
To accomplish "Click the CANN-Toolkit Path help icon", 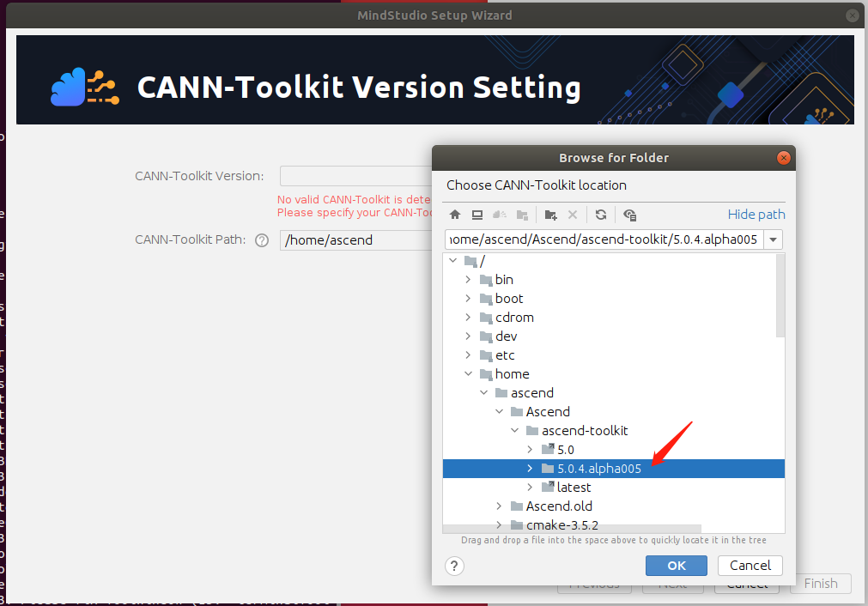I will tap(262, 240).
